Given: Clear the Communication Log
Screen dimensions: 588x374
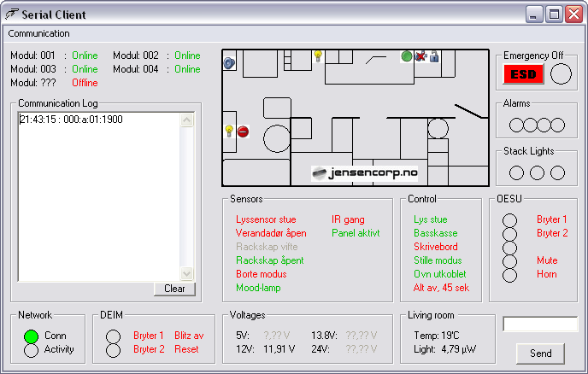Looking at the screenshot, I should click(174, 289).
